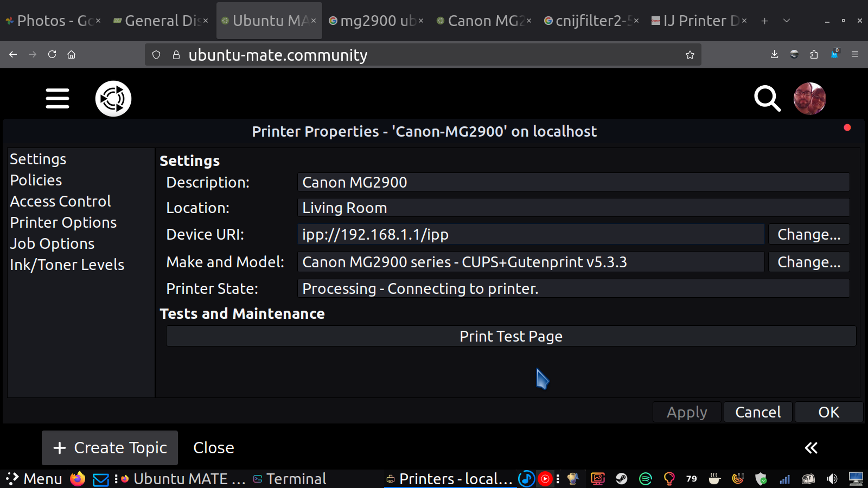Launch Firefox from the panel
The image size is (868, 488).
point(78,479)
